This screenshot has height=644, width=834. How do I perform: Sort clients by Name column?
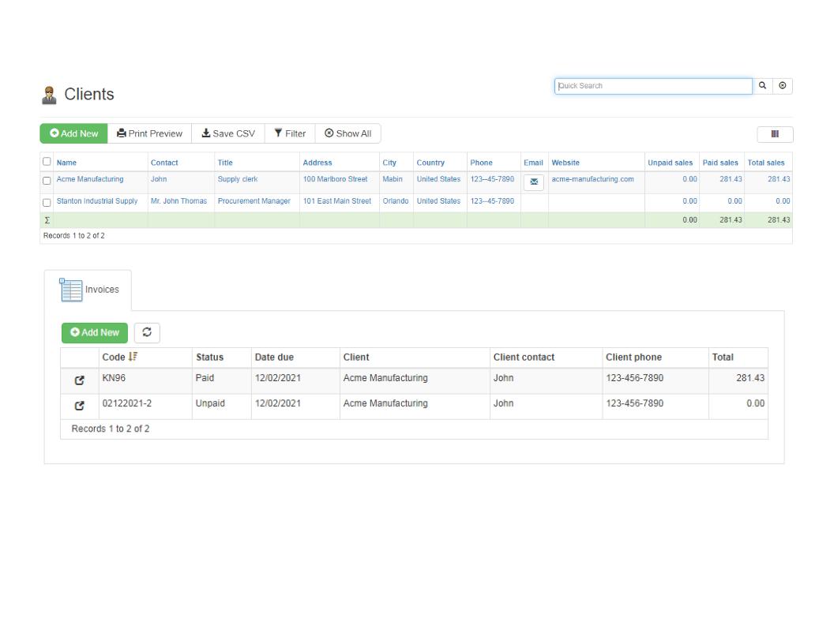pos(66,163)
